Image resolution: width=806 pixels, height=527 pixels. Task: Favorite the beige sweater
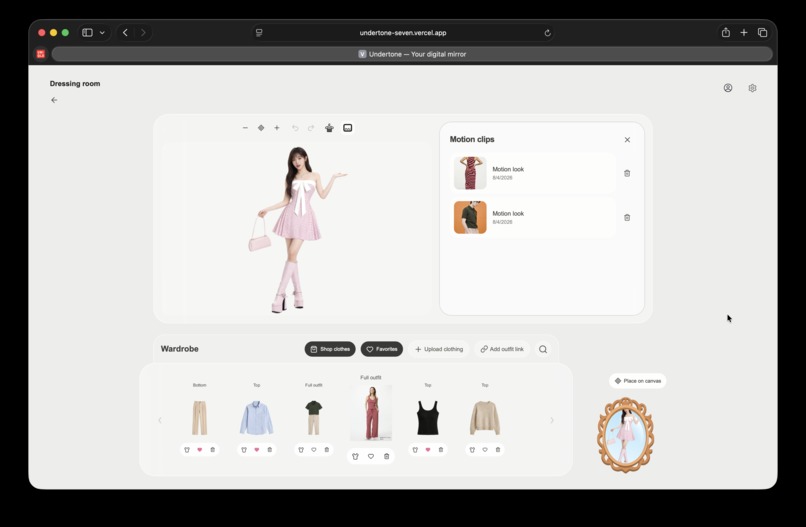click(485, 450)
